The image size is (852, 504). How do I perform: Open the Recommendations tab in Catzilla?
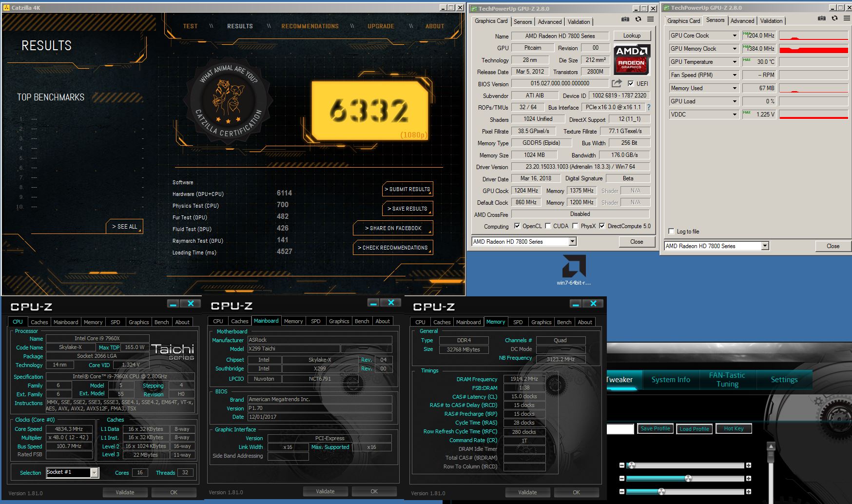click(x=310, y=26)
